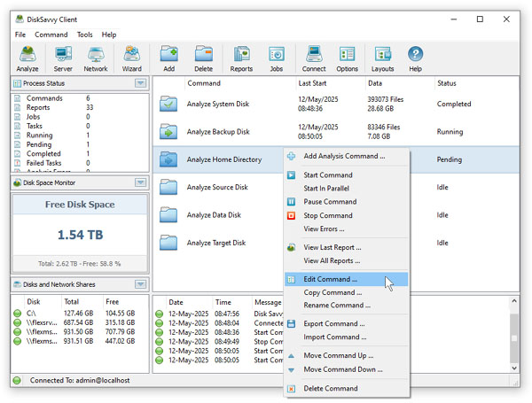
Task: Click the Analyze Home Directory folder icon
Action: point(168,159)
